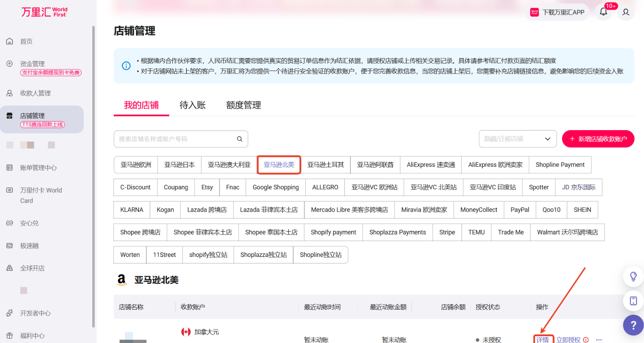Open the three-dot more actions menu
644x343 pixels.
[599, 340]
